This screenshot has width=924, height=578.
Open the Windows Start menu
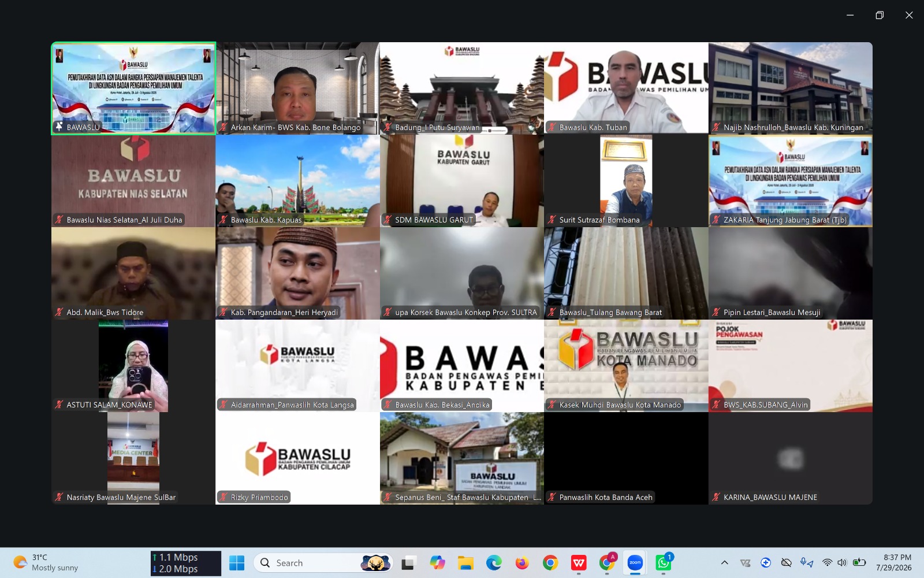(237, 563)
